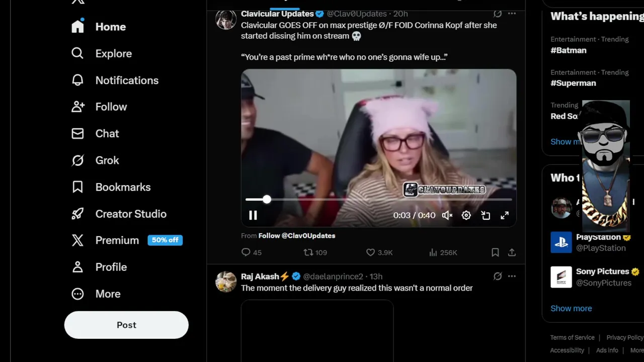The height and width of the screenshot is (362, 644).
Task: Click the Post button
Action: [126, 325]
